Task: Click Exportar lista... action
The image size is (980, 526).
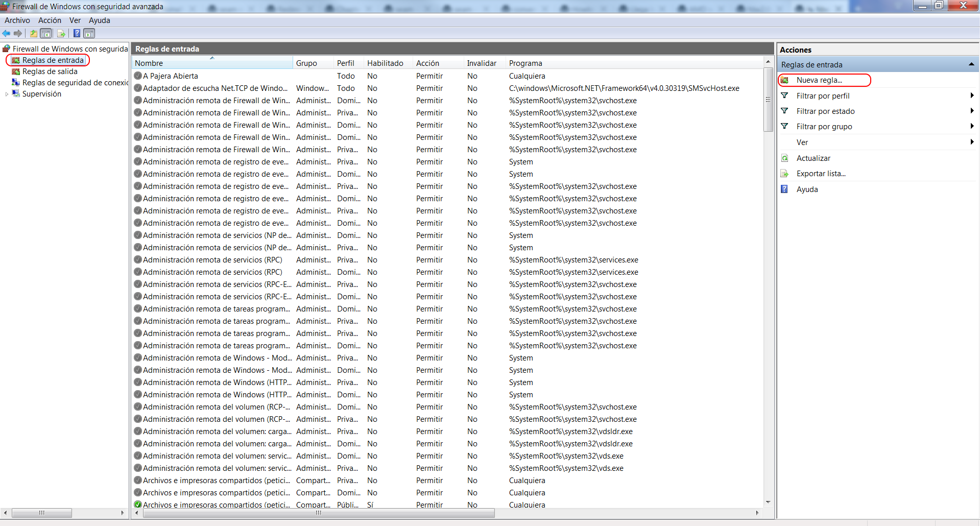Action: [x=821, y=174]
